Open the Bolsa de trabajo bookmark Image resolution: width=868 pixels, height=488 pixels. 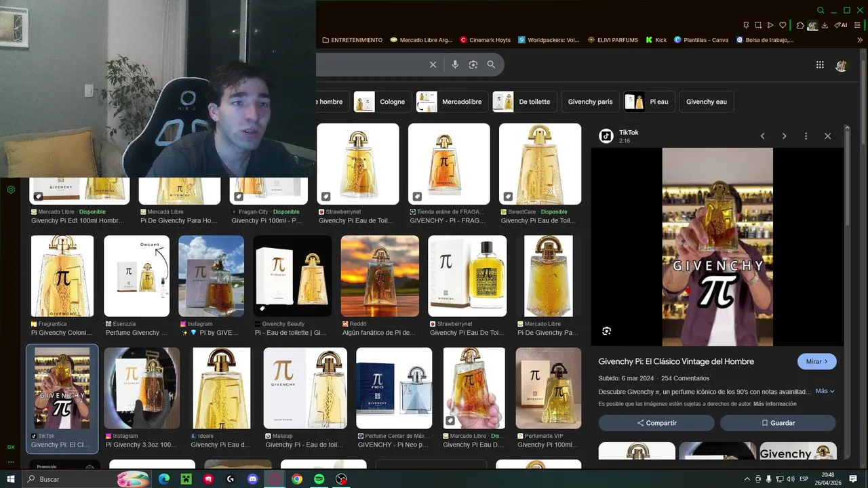765,40
